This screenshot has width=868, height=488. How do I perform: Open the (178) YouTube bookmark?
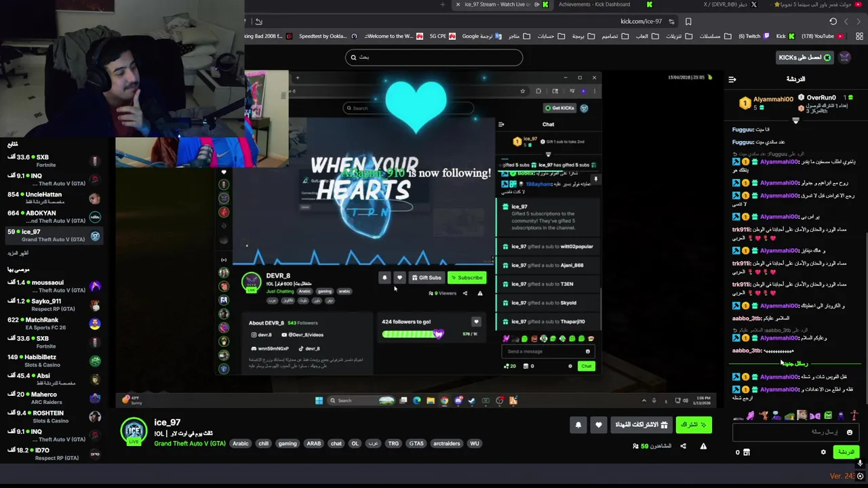(x=822, y=36)
